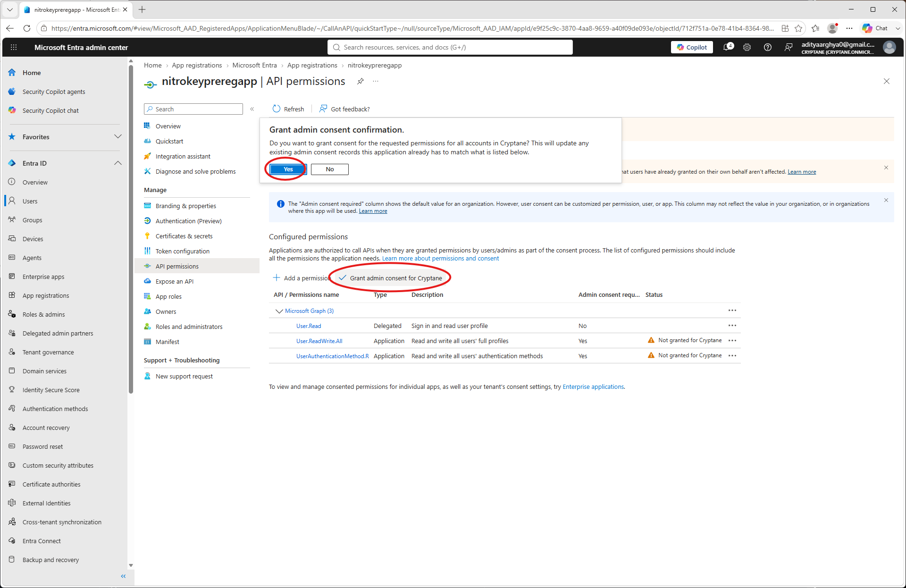Open Users in Entra ID
This screenshot has height=588, width=906.
click(30, 202)
